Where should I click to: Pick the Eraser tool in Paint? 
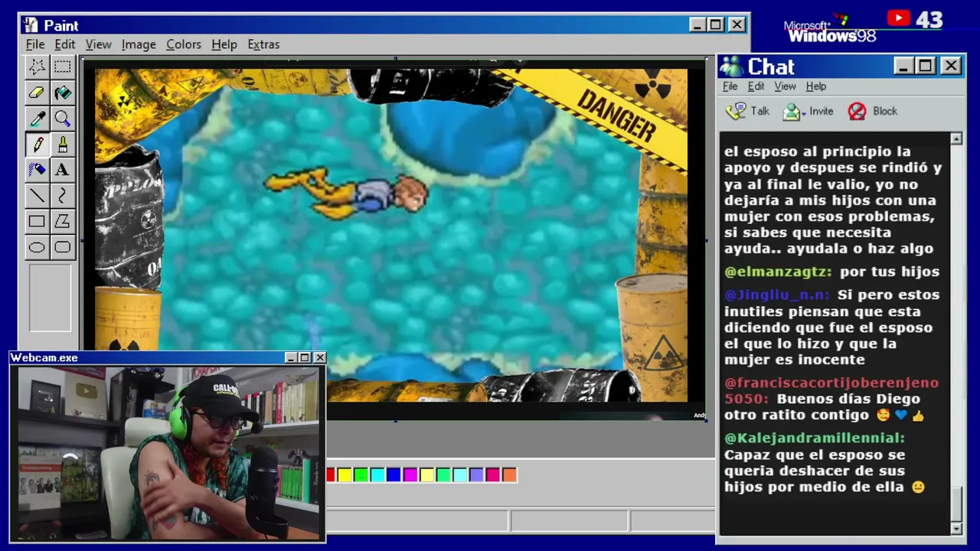(x=37, y=93)
